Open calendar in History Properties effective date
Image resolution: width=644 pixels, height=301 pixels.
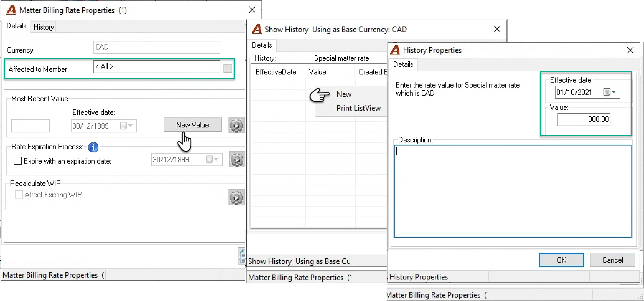click(610, 92)
